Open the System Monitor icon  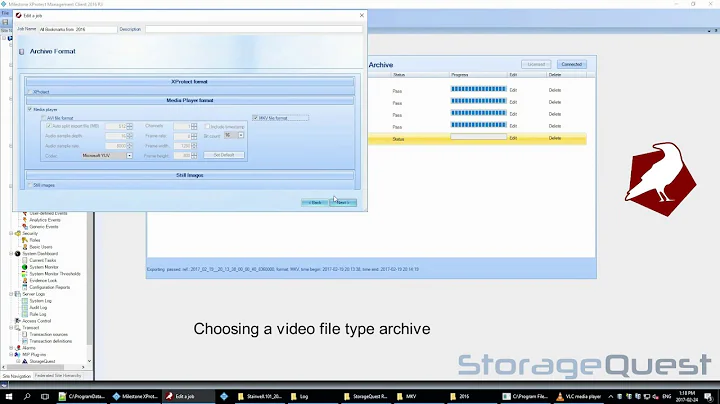point(25,267)
